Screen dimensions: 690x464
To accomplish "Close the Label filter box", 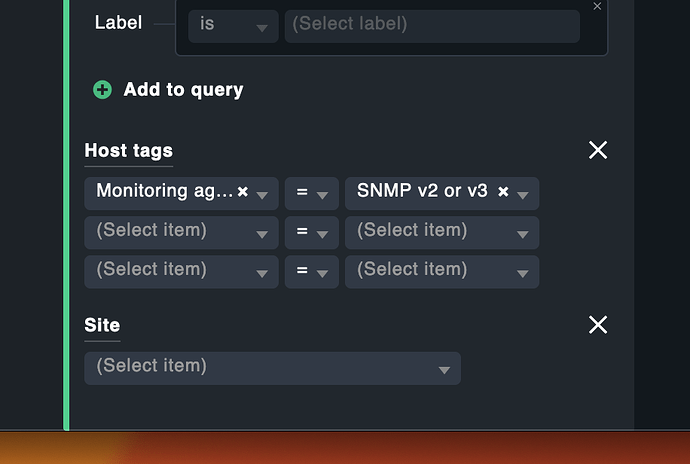I will pyautogui.click(x=598, y=6).
